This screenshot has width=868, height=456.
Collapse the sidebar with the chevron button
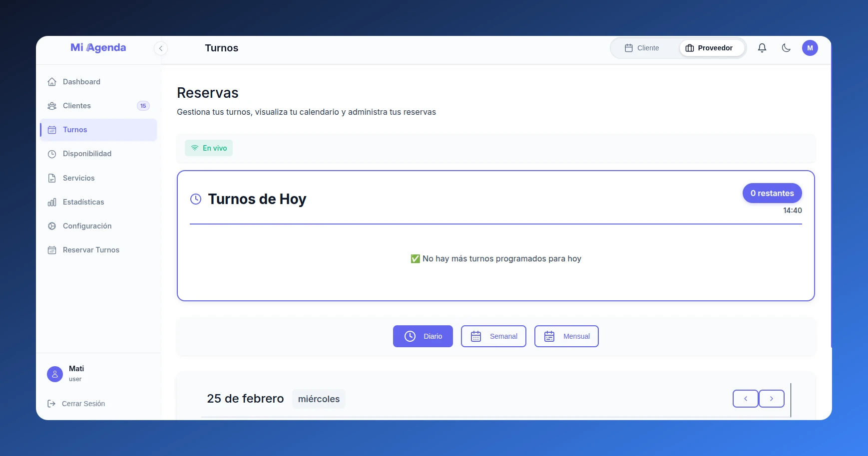coord(160,48)
